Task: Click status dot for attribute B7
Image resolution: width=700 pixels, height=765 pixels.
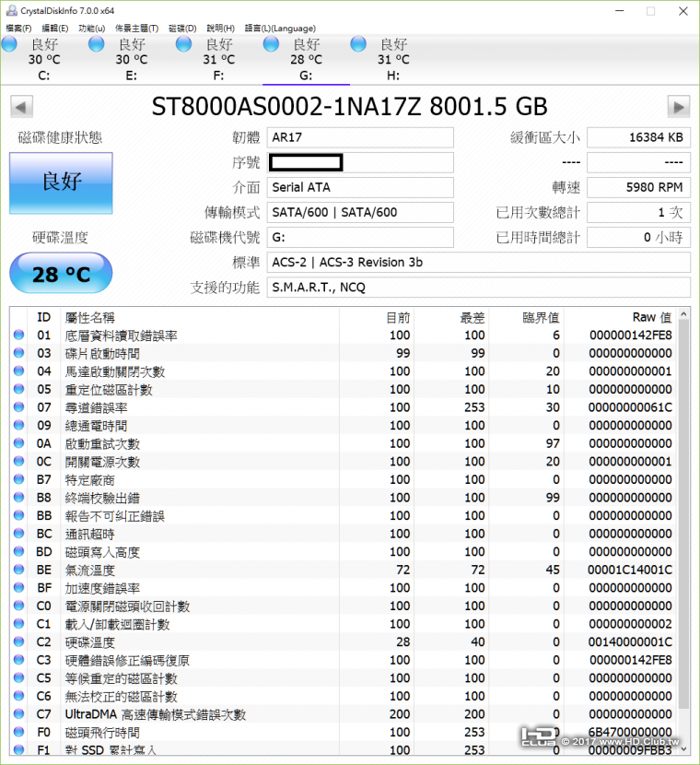Action: pos(19,479)
